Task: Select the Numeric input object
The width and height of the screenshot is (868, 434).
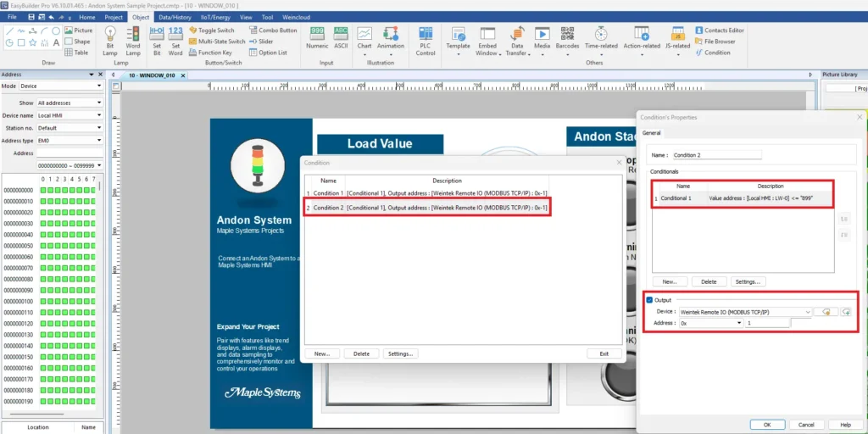Action: (317, 38)
